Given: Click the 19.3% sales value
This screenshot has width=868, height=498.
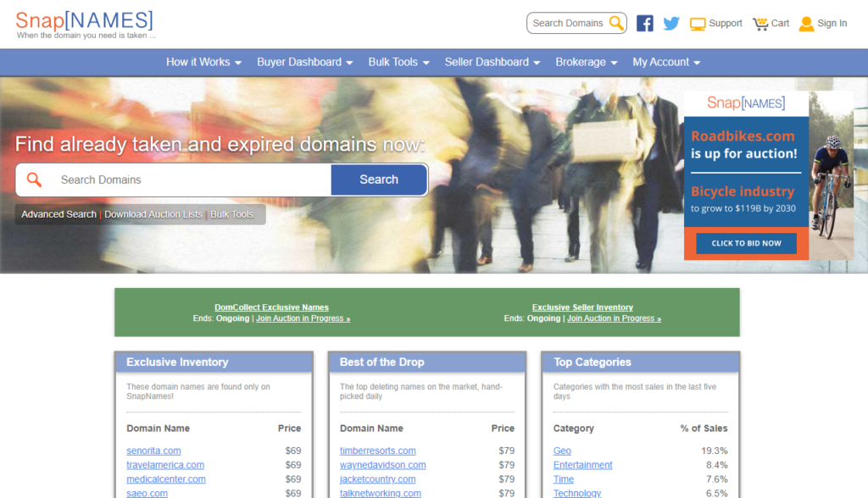Looking at the screenshot, I should (x=714, y=451).
